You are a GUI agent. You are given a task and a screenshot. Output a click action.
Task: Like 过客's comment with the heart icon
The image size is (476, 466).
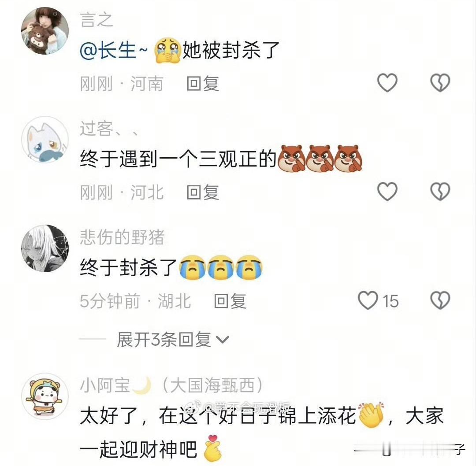tap(387, 192)
